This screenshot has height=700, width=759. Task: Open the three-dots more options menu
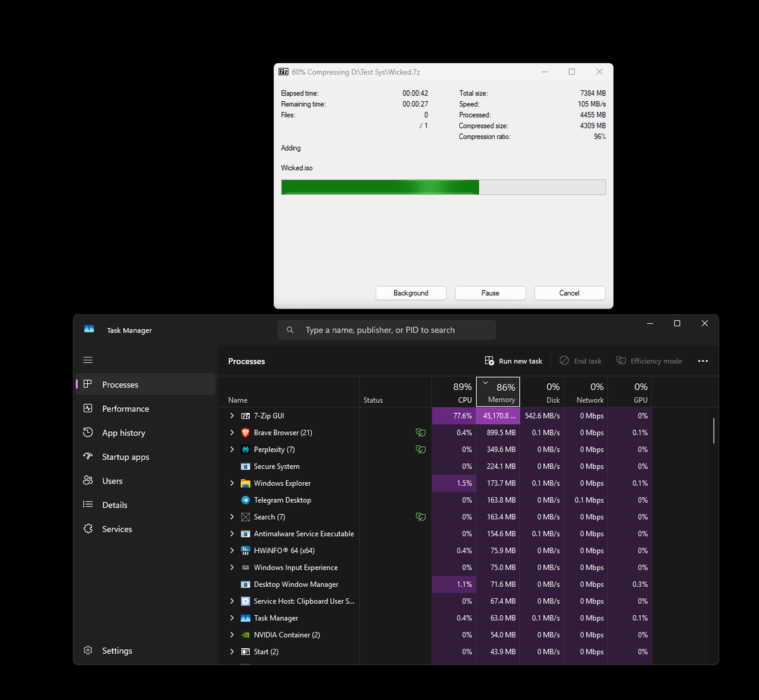pyautogui.click(x=703, y=361)
